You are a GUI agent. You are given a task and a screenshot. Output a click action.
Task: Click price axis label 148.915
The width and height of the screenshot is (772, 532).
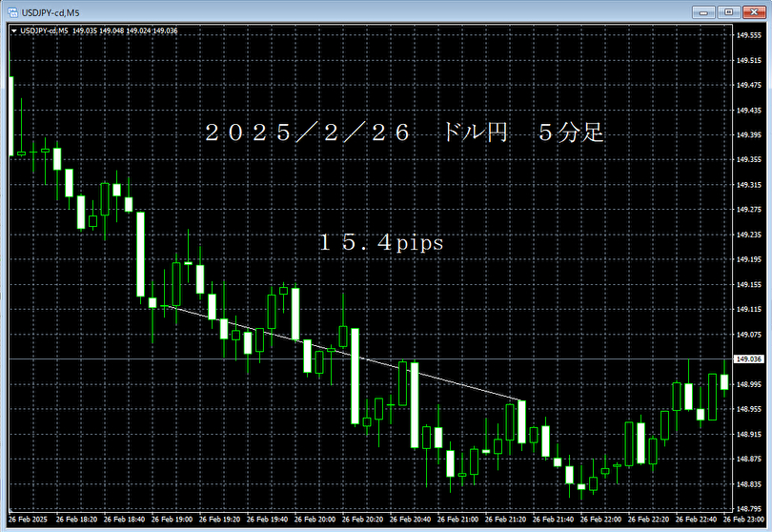749,435
